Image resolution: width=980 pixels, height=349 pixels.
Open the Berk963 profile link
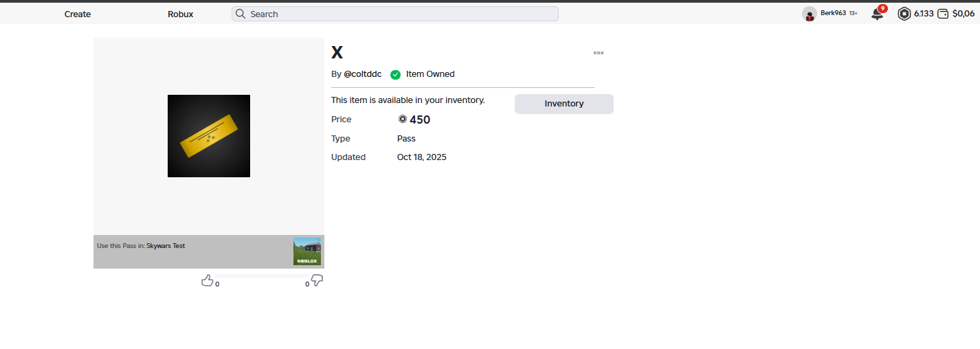833,13
